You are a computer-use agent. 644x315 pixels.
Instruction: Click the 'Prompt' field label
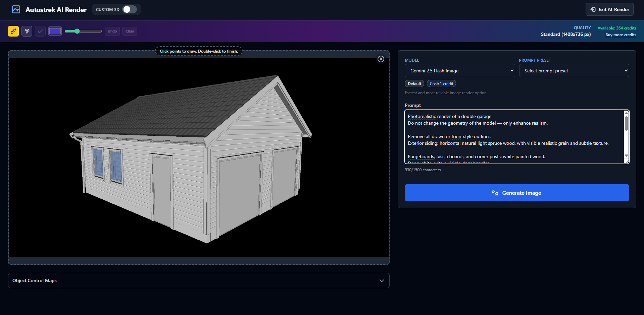(x=413, y=105)
